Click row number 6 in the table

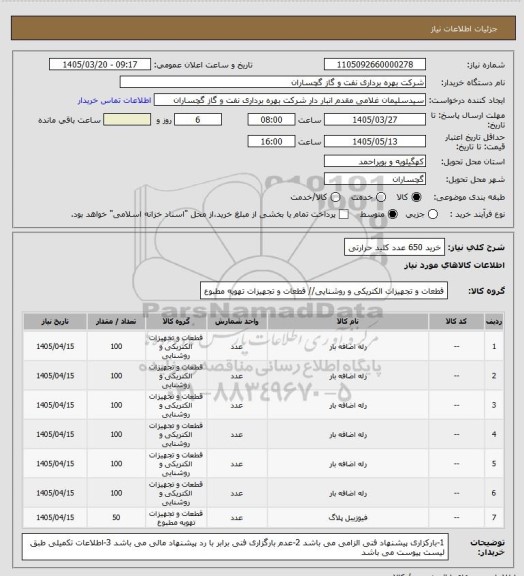(494, 493)
